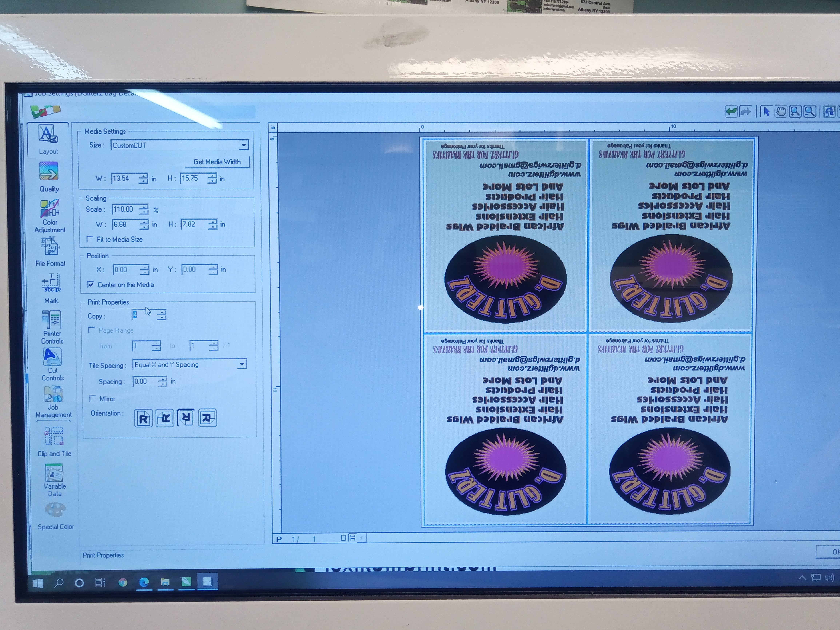Uncheck Center on the Media
Viewport: 840px width, 630px height.
91,284
